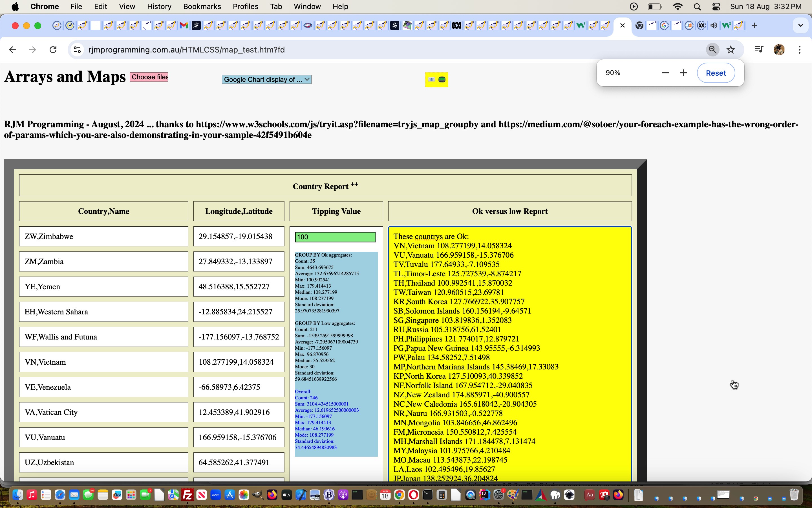Launch Zoom from the Dock
This screenshot has width=812, height=508.
[x=216, y=495]
